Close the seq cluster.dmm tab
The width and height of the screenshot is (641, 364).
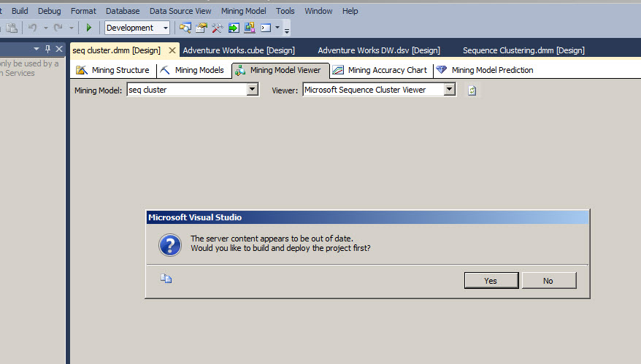172,50
